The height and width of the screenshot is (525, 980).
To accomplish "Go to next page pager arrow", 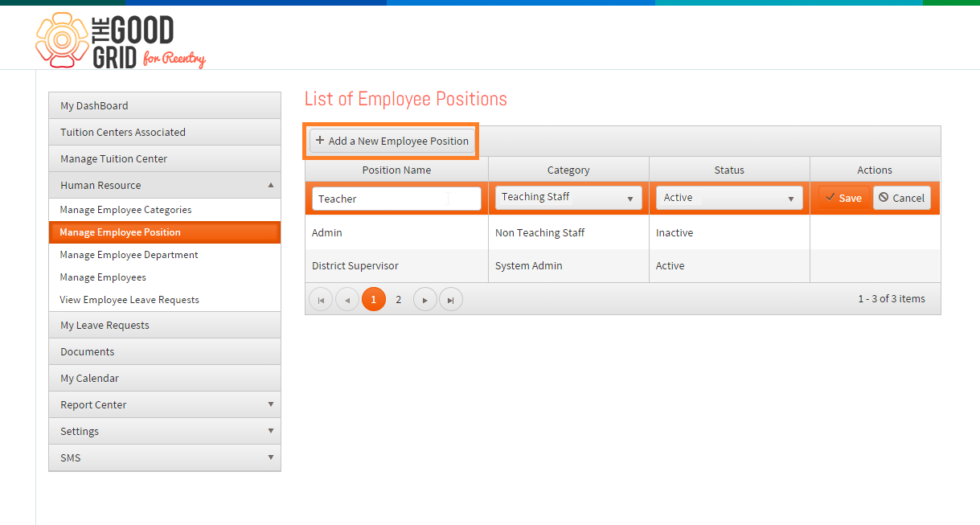I will [424, 299].
